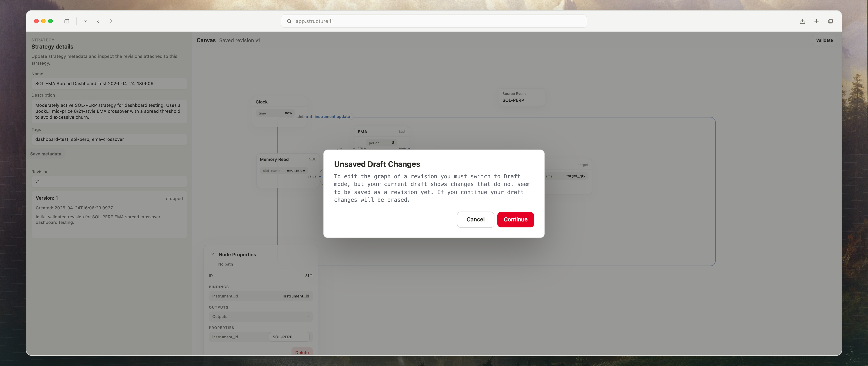This screenshot has width=868, height=366.
Task: Click the Canvas heading
Action: pos(206,40)
